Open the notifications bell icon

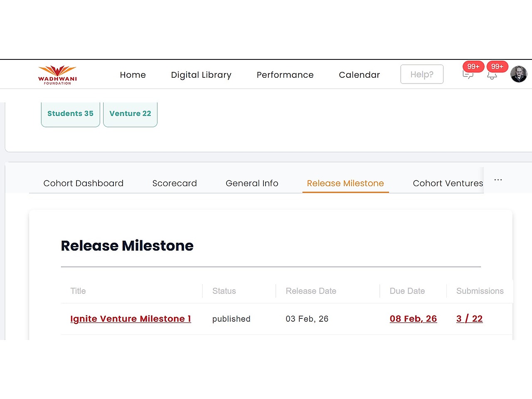(x=492, y=75)
